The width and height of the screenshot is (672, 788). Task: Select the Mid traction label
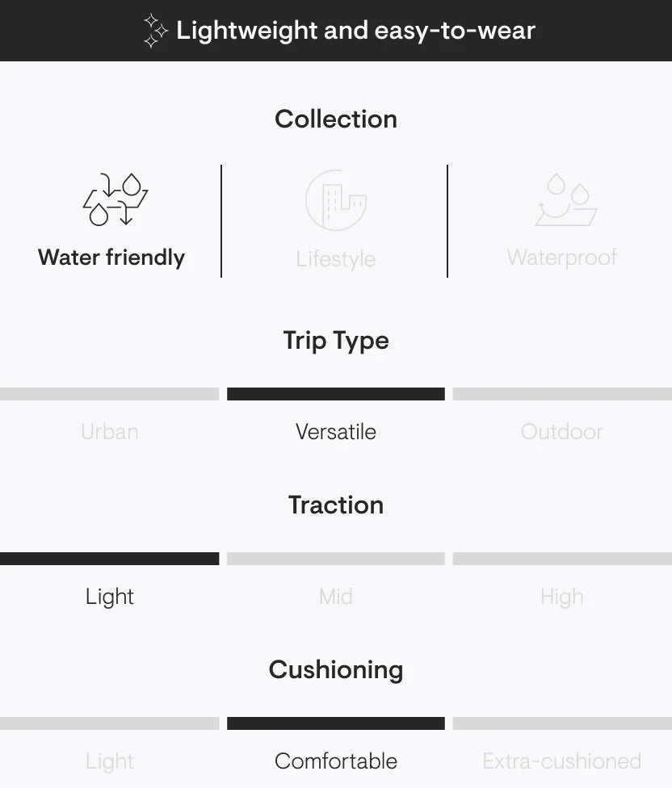click(x=336, y=597)
